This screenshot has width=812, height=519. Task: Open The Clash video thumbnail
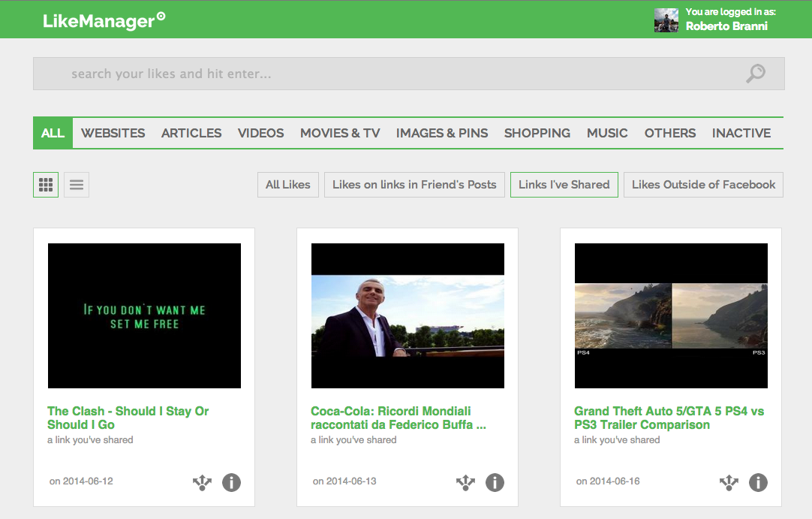(145, 315)
